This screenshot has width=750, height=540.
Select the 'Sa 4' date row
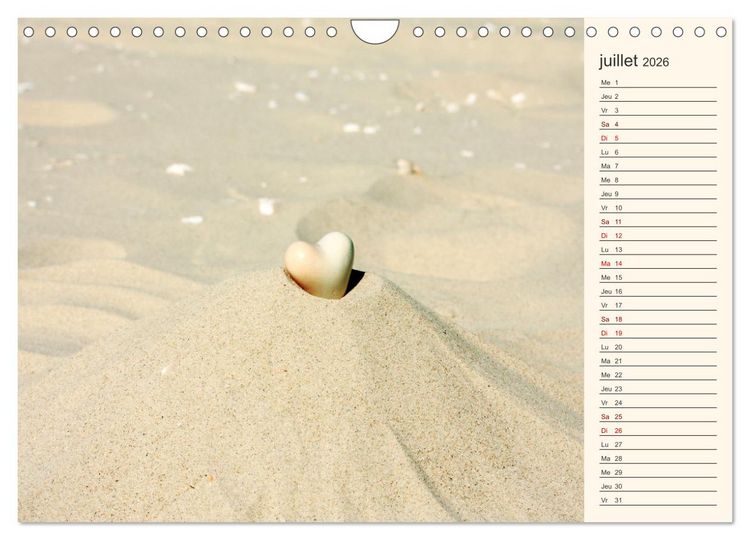[658, 124]
